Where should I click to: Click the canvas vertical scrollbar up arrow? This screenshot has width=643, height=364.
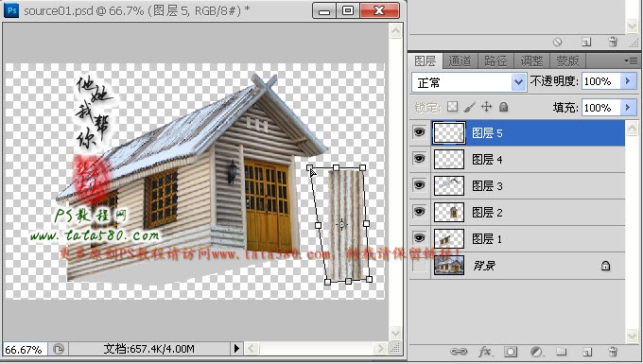(x=395, y=31)
